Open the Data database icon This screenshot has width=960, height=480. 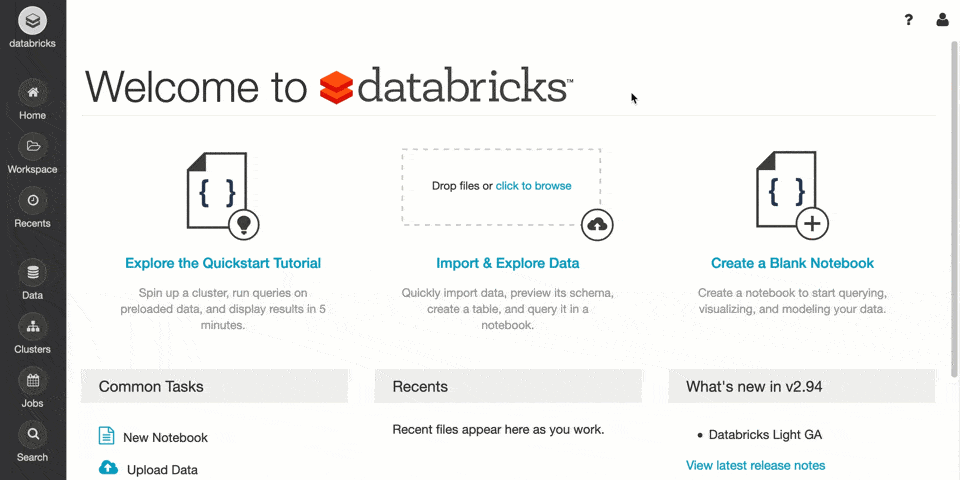[33, 273]
